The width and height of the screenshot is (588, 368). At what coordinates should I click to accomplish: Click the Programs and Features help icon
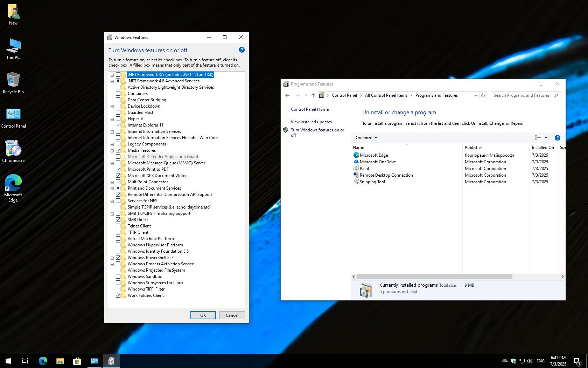coord(557,138)
